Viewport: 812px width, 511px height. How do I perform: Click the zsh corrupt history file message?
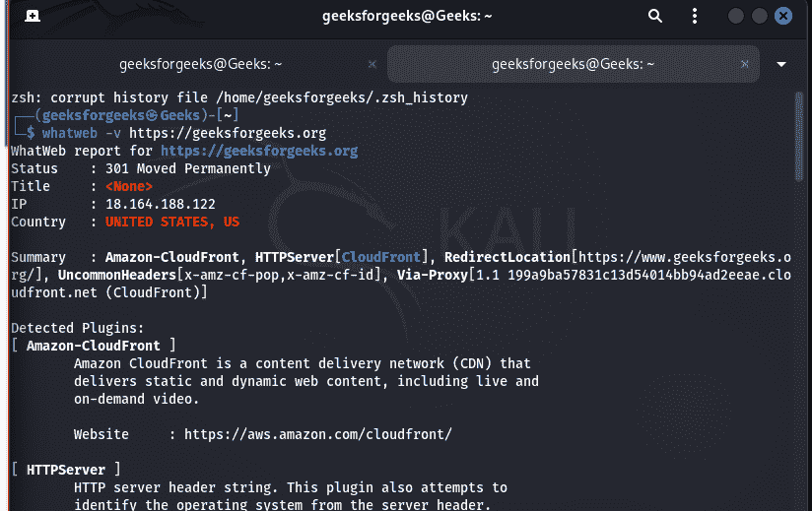(x=239, y=97)
